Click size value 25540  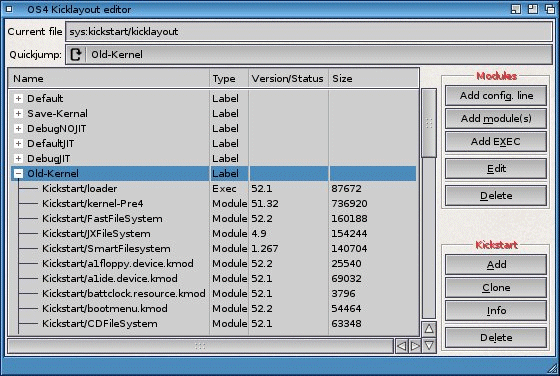click(346, 264)
